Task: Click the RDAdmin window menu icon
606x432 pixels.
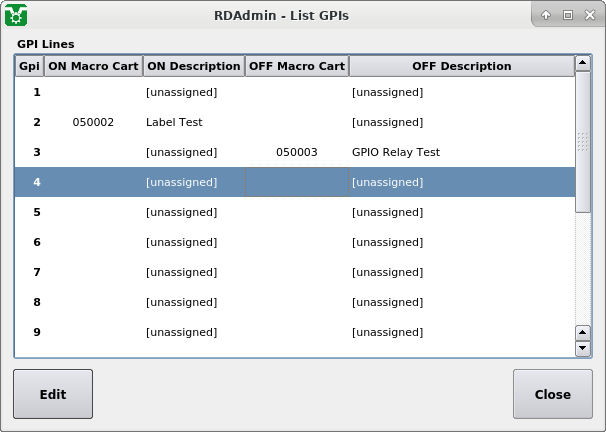Action: 16,15
